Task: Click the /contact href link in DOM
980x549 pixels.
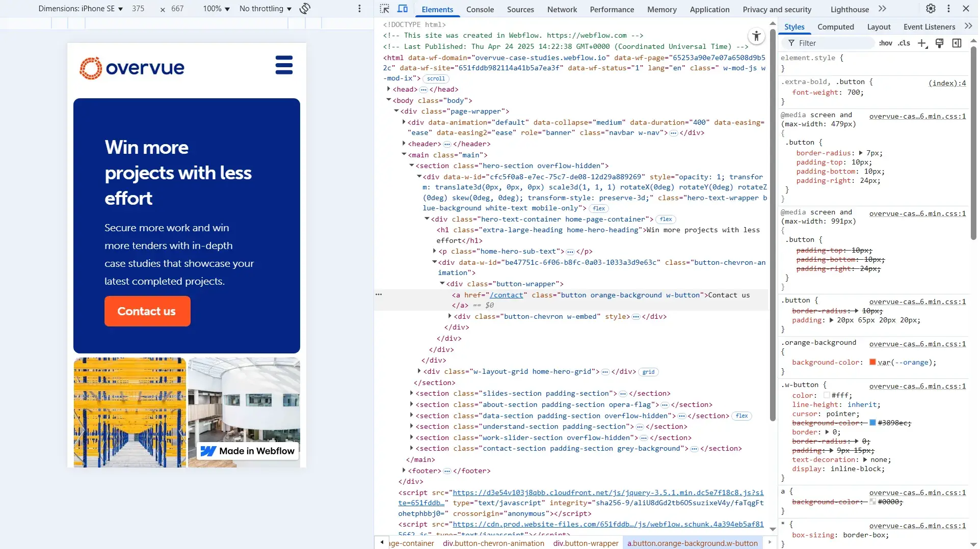Action: pos(506,295)
